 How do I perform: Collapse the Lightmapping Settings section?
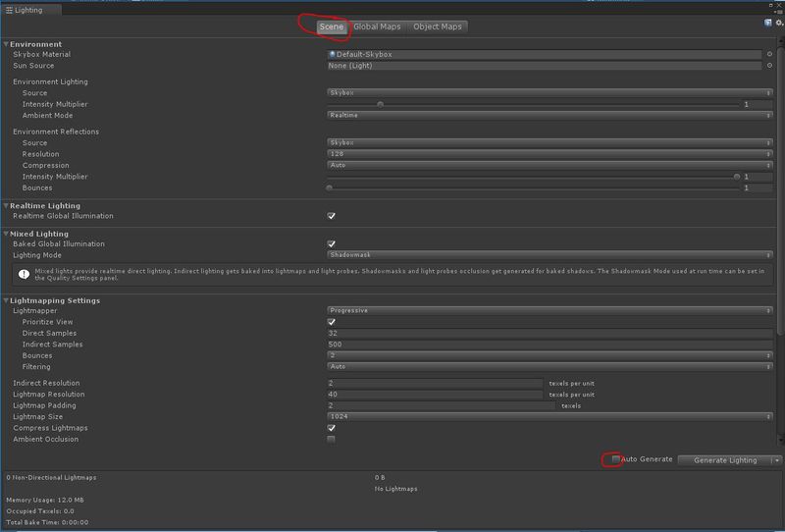point(6,300)
